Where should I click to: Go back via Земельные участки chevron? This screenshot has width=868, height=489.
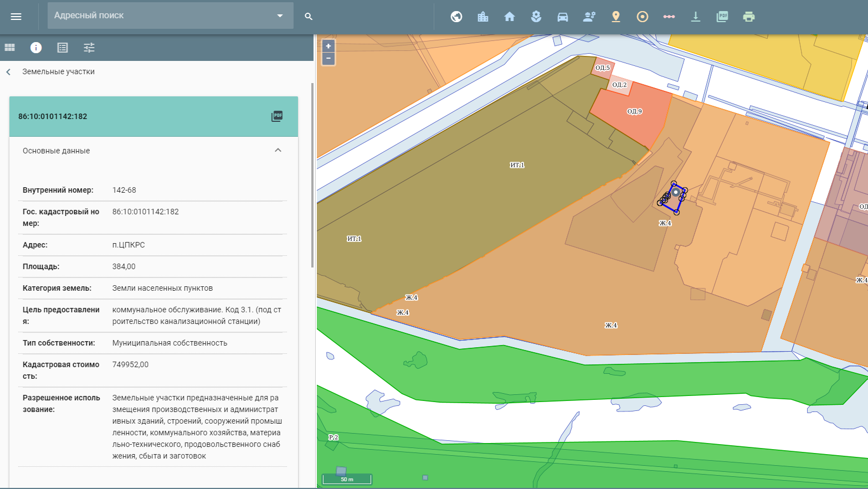click(x=8, y=72)
